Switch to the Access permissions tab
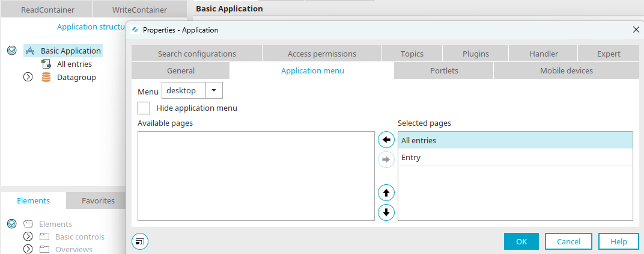This screenshot has height=254, width=644. (x=321, y=54)
